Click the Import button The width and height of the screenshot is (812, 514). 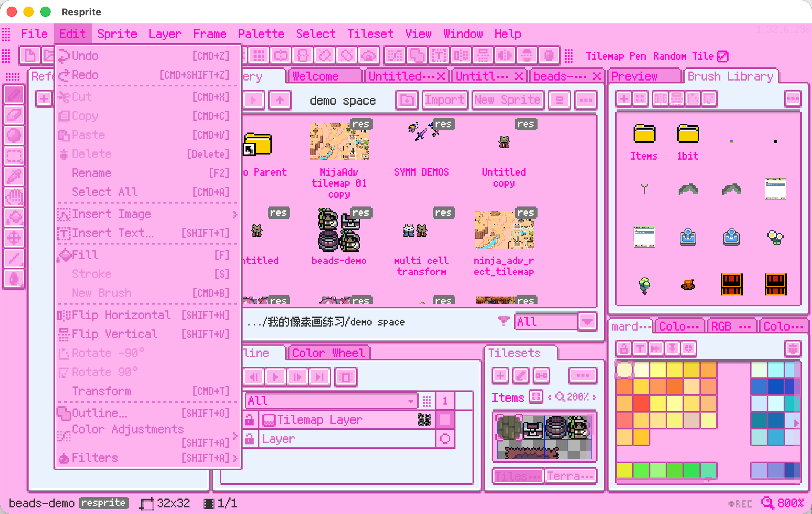pos(445,100)
